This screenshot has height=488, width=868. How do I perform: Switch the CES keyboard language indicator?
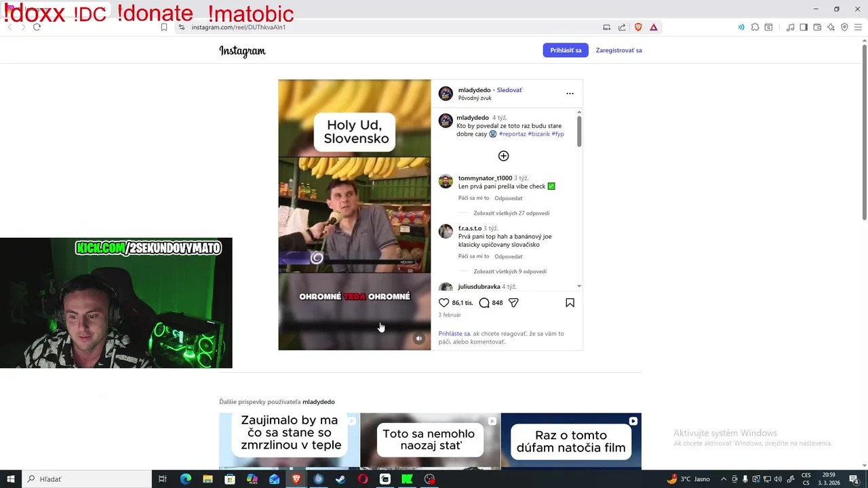(x=806, y=479)
